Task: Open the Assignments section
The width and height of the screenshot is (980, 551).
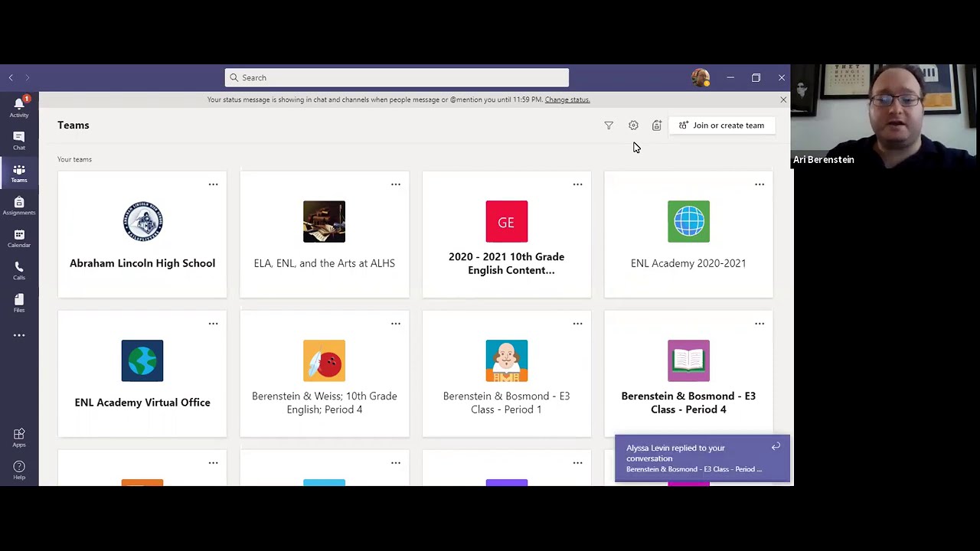Action: coord(19,206)
